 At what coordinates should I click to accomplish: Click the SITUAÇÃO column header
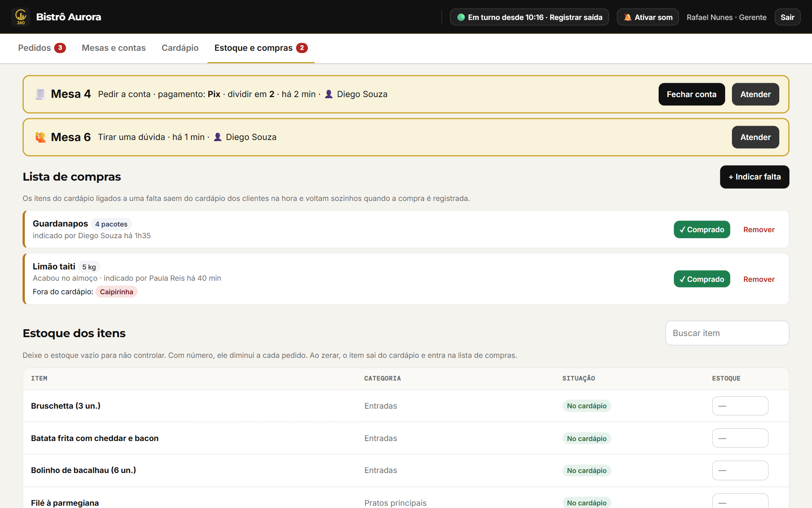click(x=579, y=378)
